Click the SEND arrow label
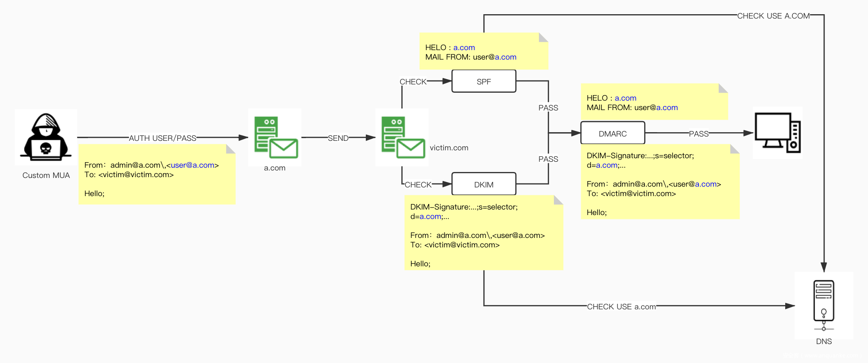Viewport: 868px width, 363px height. tap(338, 138)
